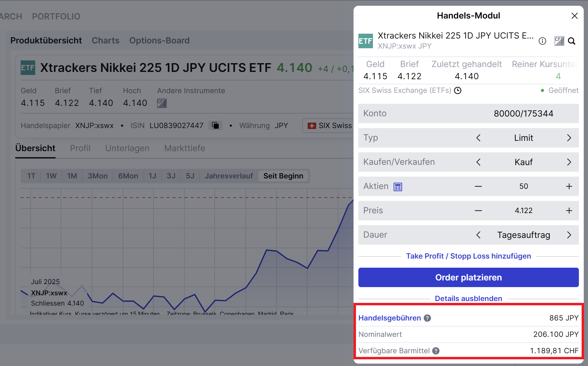Set chart range to 6Mon

128,176
